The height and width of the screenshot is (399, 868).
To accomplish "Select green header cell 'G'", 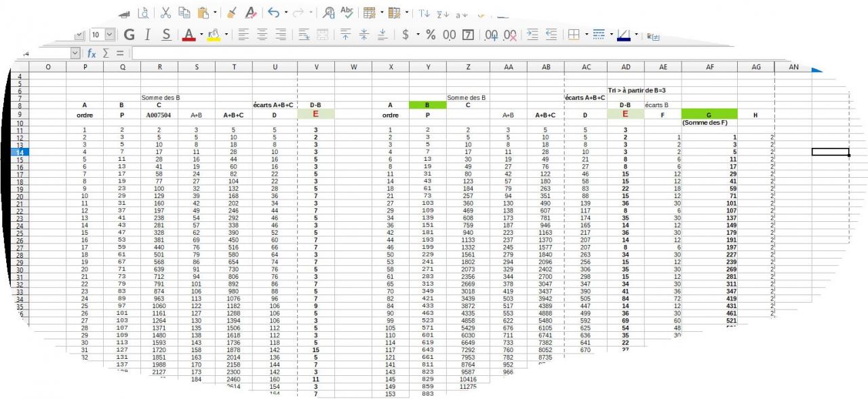I will [x=709, y=115].
